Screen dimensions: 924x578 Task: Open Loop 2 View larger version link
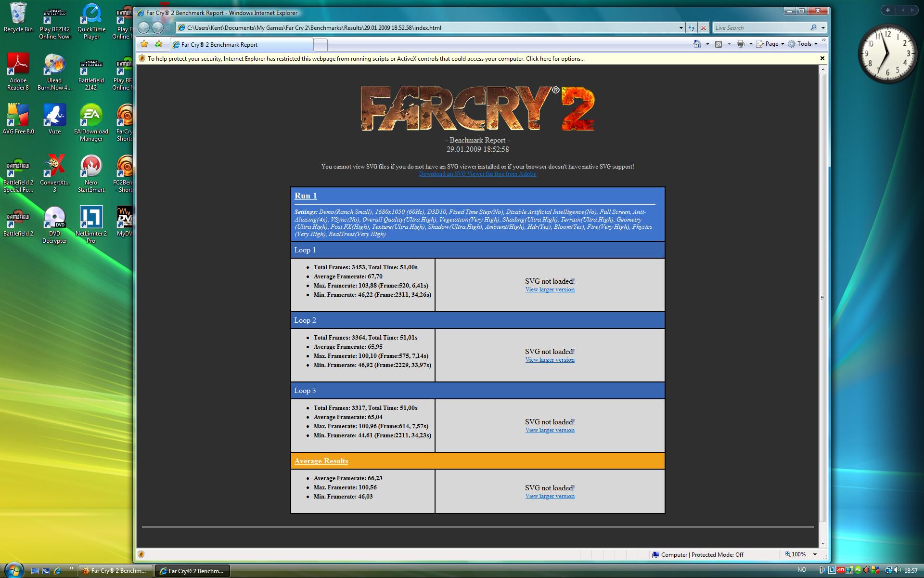[x=550, y=360]
